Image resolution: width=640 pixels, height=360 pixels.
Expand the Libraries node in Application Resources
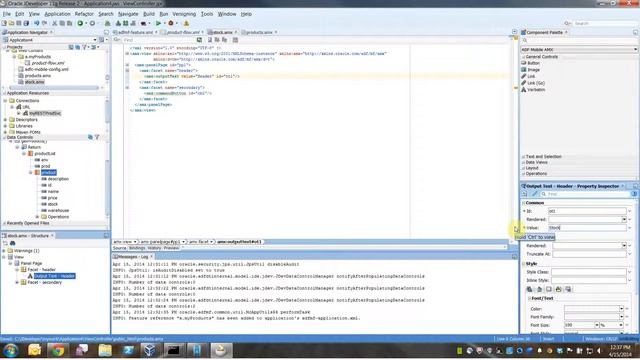click(x=5, y=126)
